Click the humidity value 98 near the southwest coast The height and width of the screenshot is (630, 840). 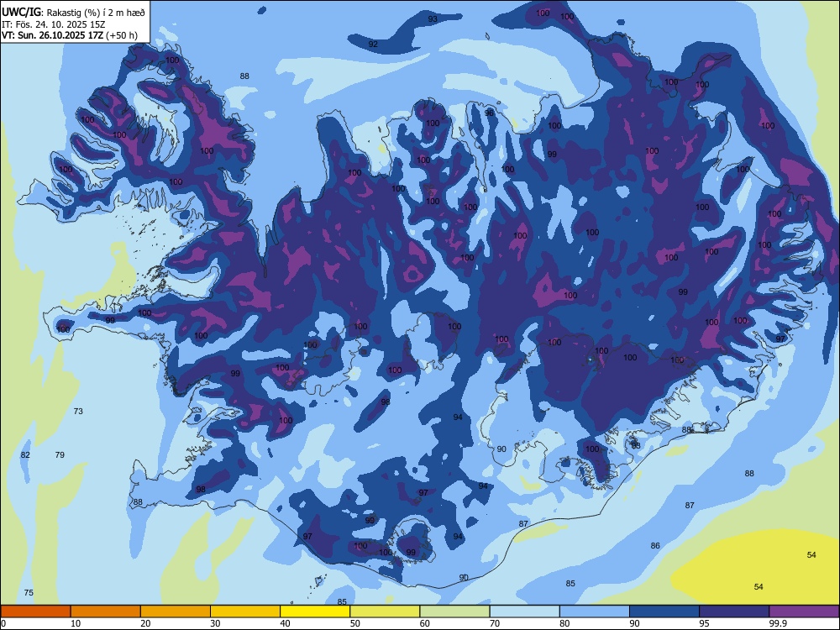pos(201,489)
